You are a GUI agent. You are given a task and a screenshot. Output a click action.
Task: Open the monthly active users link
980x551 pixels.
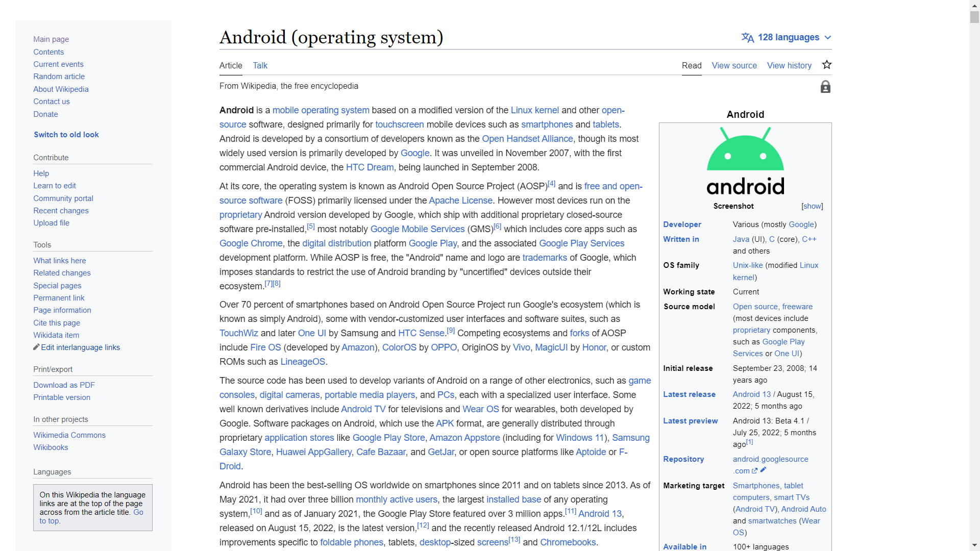point(397,499)
